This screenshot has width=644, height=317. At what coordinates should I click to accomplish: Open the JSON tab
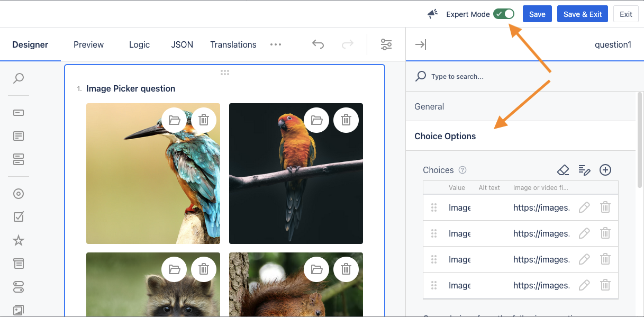(182, 44)
